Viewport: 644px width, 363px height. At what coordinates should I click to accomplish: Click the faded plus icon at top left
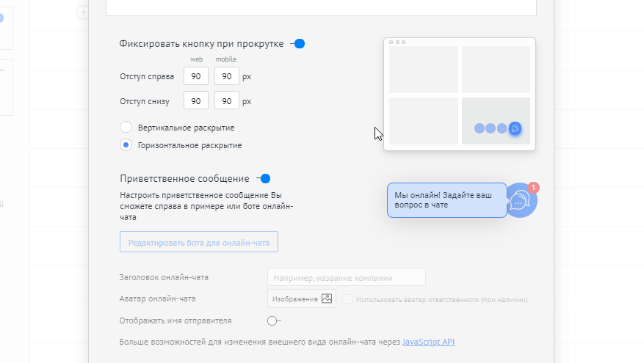click(x=82, y=12)
